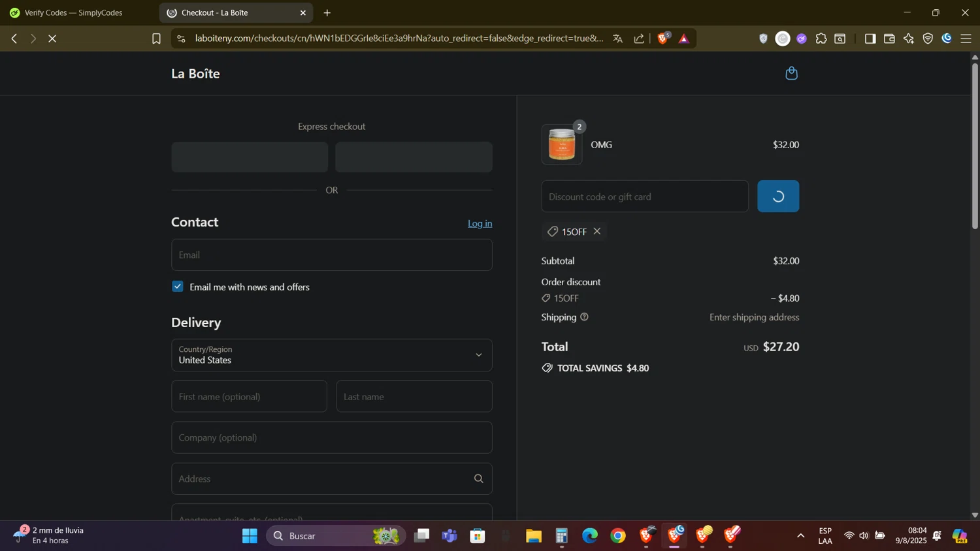The image size is (980, 551).
Task: Click the taskbar Buscar search box
Action: click(336, 536)
